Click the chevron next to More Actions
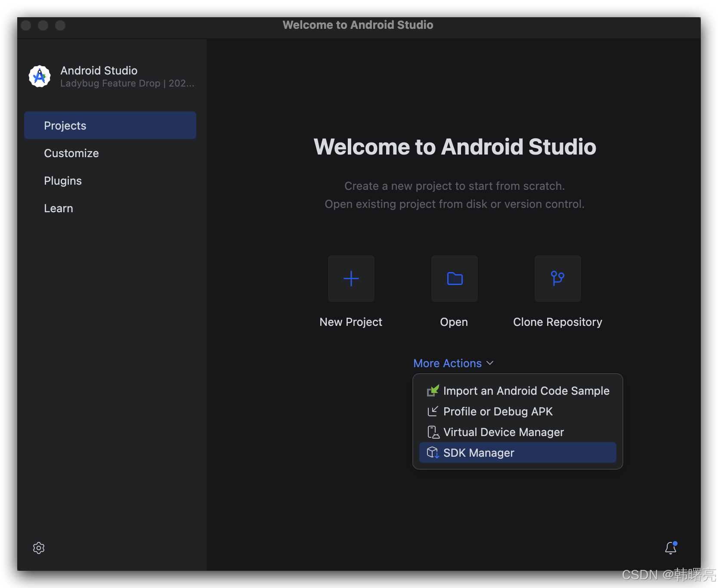718x588 pixels. pyautogui.click(x=490, y=363)
